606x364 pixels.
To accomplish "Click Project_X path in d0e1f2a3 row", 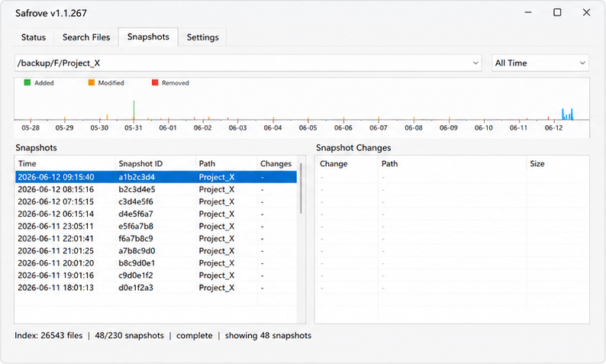I will (217, 288).
